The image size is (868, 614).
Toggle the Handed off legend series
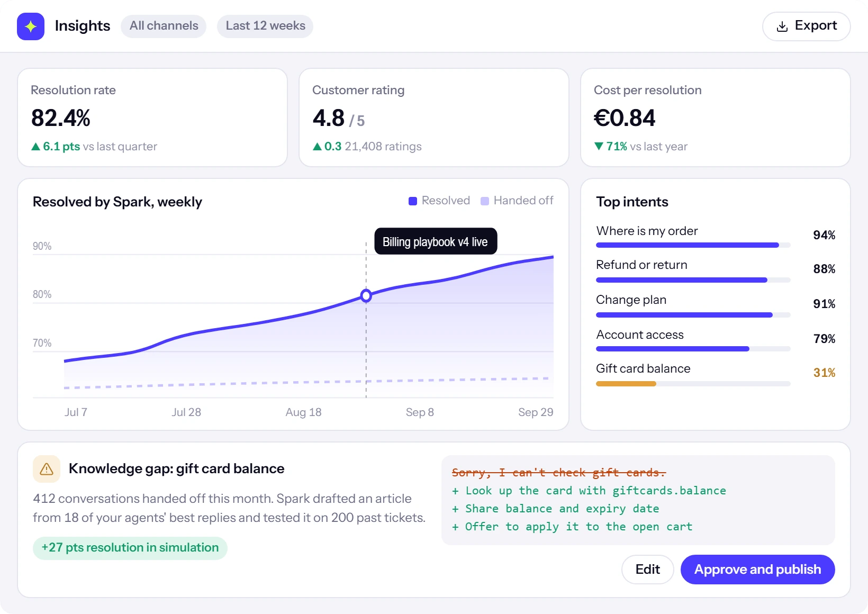517,201
